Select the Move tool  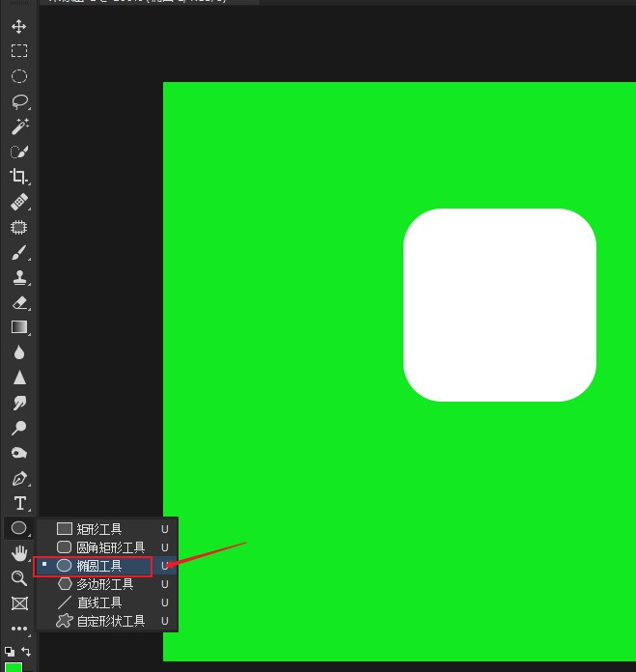click(18, 26)
